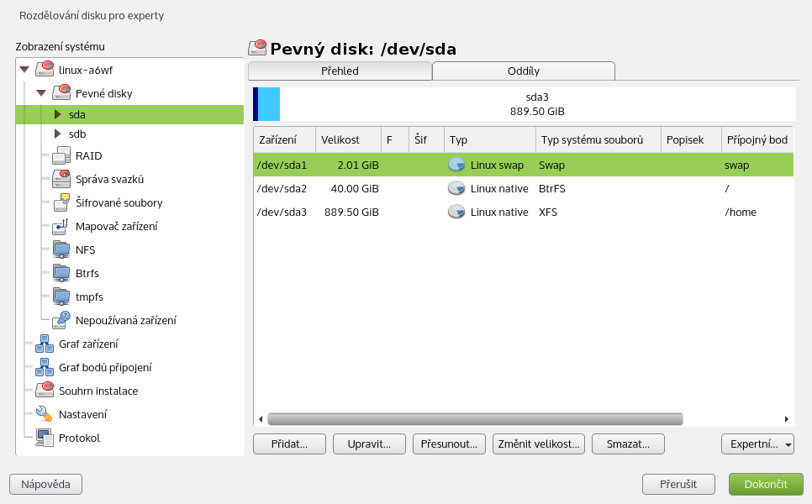The width and height of the screenshot is (812, 504).
Task: Click the Pevné disky hard disk icon
Action: (61, 93)
